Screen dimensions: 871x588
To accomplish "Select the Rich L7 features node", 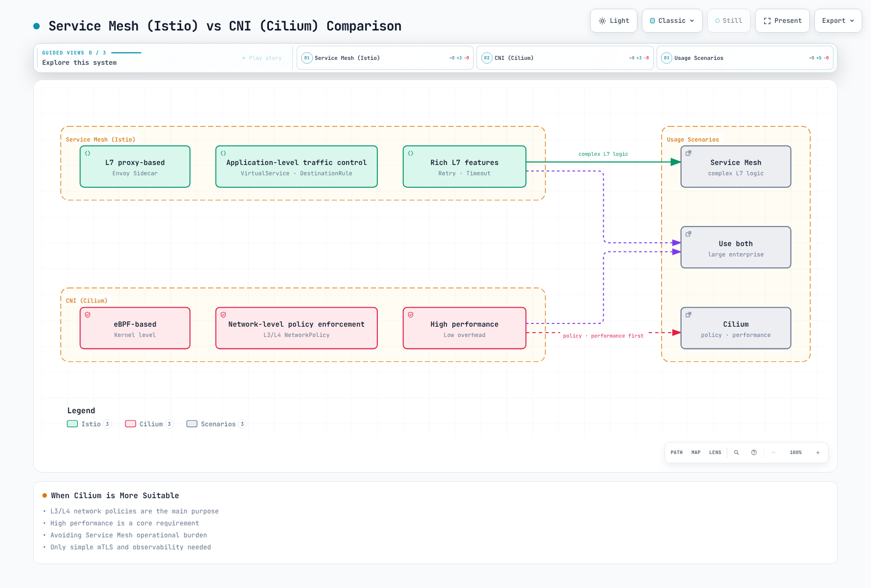I will (x=464, y=167).
